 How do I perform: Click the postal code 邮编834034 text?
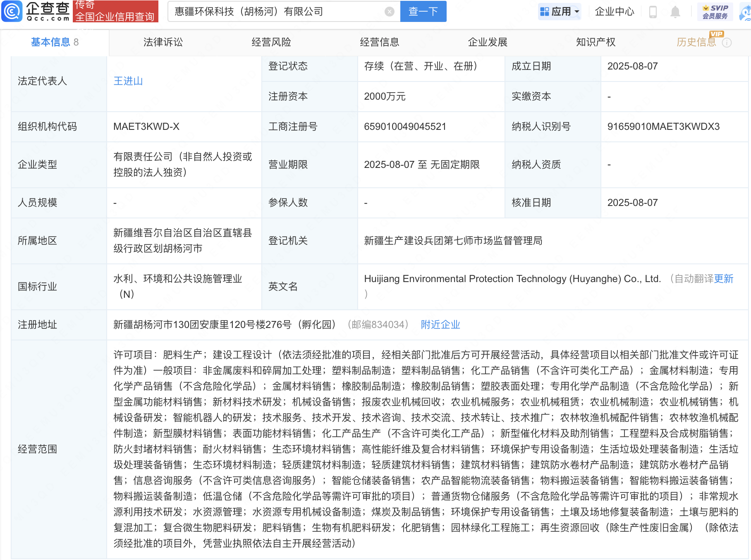point(378,325)
